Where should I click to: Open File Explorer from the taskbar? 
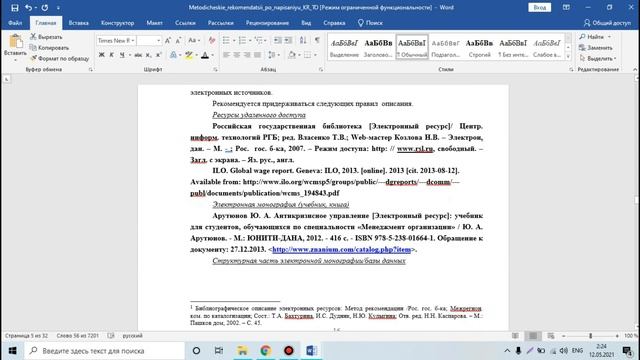(x=242, y=351)
